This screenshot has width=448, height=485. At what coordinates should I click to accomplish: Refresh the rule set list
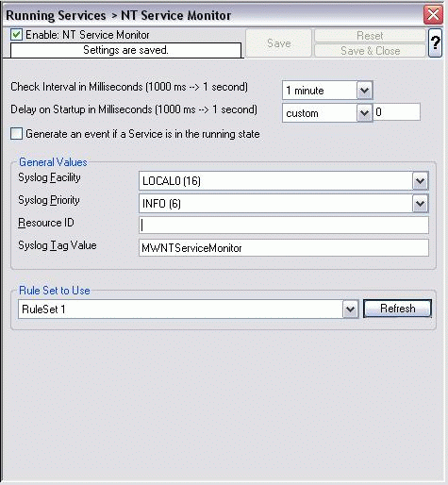tap(397, 309)
